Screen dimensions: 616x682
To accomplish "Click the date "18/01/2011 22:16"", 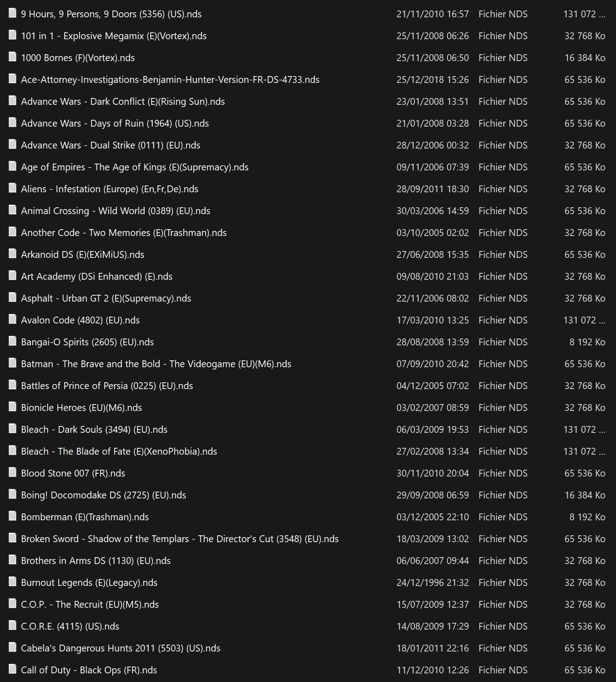I will click(433, 648).
